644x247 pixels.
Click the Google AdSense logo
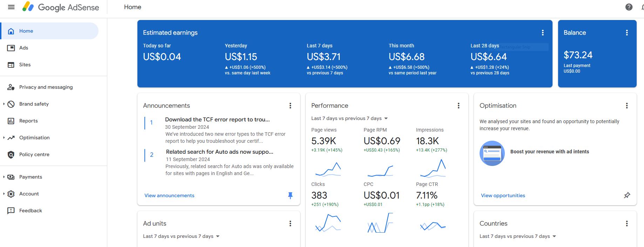[x=60, y=7]
